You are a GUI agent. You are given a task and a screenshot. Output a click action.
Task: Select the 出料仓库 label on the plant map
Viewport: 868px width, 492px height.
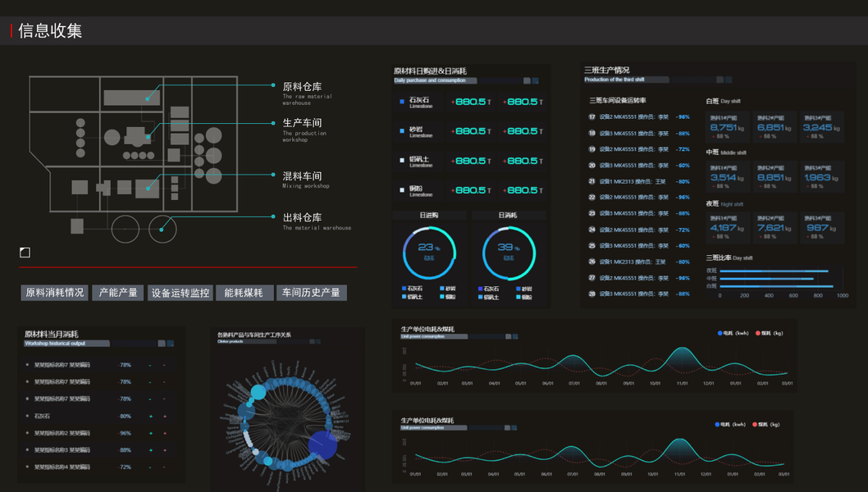pos(302,217)
